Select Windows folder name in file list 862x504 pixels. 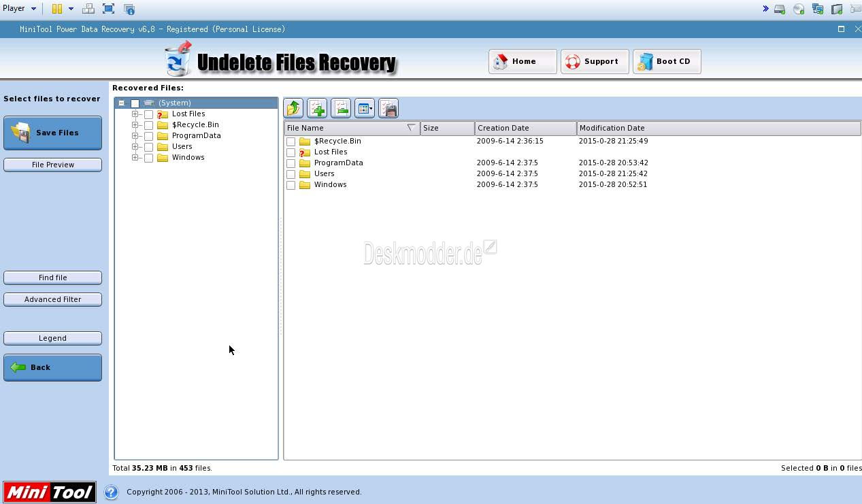point(330,184)
